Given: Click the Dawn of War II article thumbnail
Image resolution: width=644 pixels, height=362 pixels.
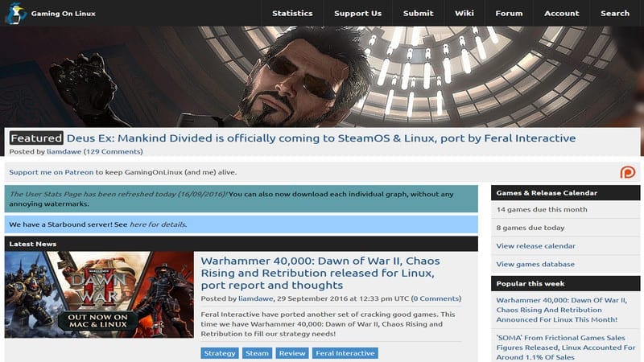Looking at the screenshot, I should click(x=99, y=294).
